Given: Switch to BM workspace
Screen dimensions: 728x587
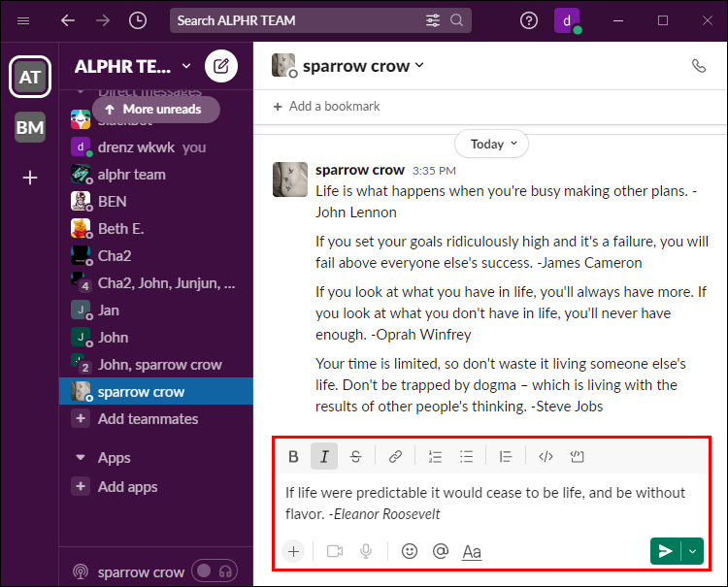Looking at the screenshot, I should 30,127.
